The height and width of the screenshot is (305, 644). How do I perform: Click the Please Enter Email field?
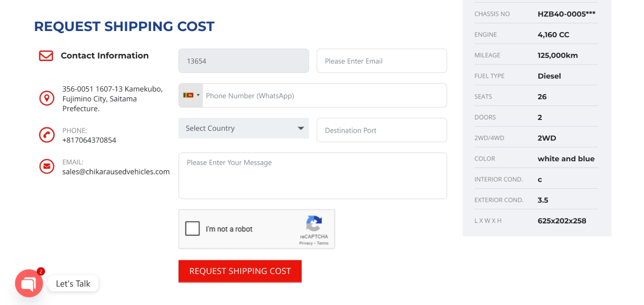tap(382, 61)
